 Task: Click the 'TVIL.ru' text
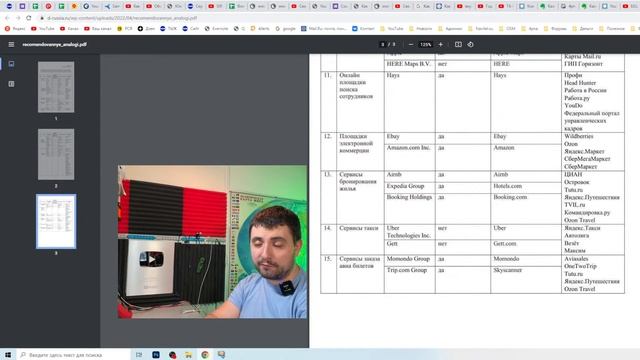coord(575,205)
